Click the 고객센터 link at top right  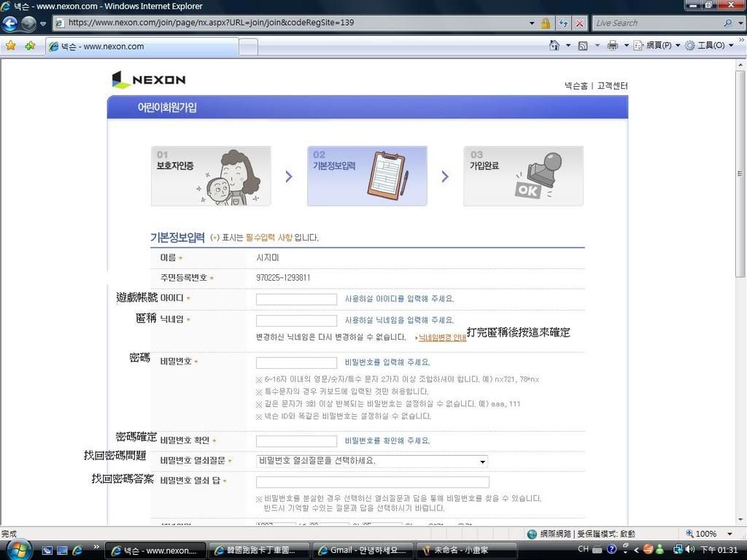pyautogui.click(x=613, y=85)
